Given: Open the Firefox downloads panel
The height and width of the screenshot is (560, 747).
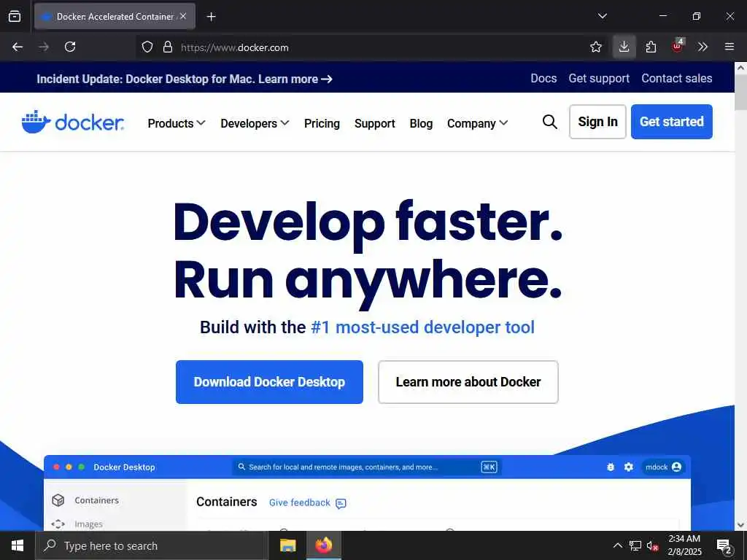Looking at the screenshot, I should pos(624,47).
